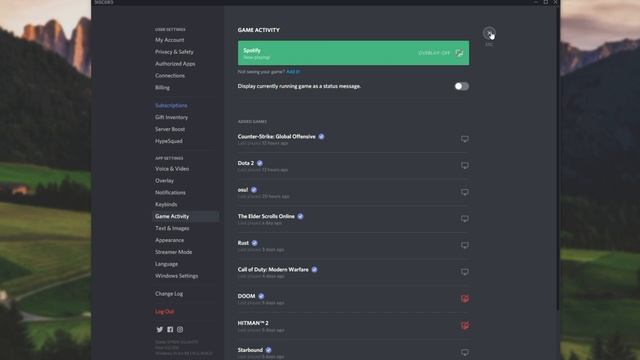Open Voice & Video settings
The height and width of the screenshot is (360, 640).
(172, 169)
